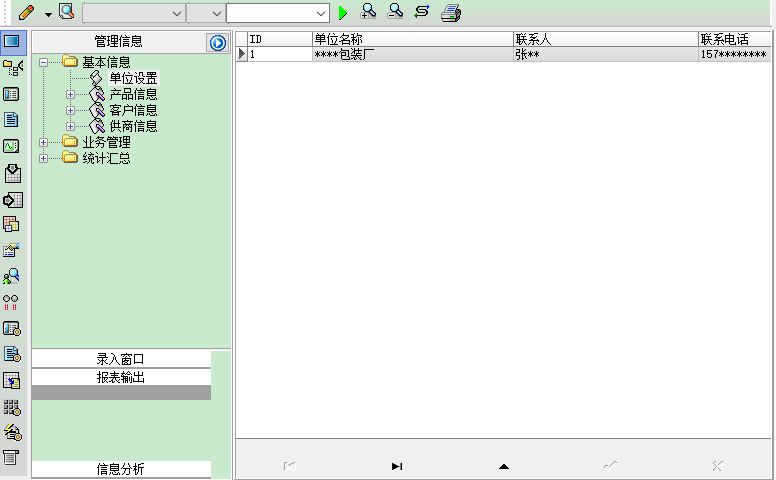The image size is (776, 480).
Task: Select 客户信息 tree item
Action: [133, 110]
